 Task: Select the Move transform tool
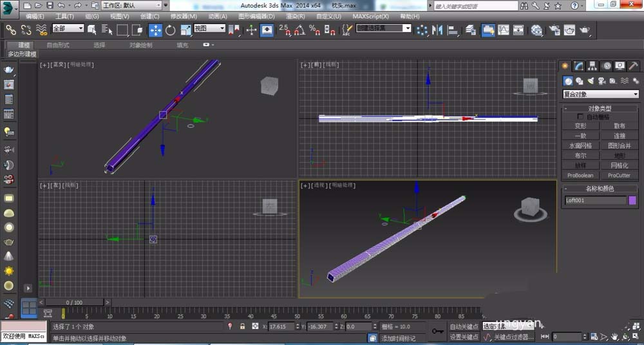(x=156, y=30)
